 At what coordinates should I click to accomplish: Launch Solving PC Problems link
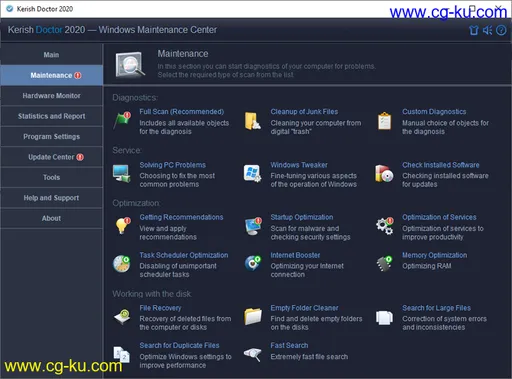click(173, 165)
